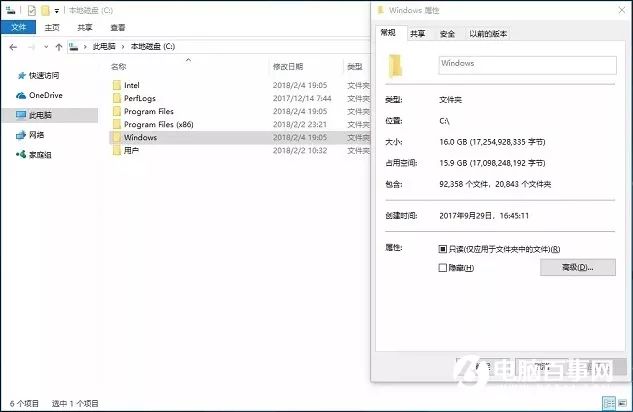Click 此电脑 in the address bar
The height and width of the screenshot is (412, 633).
tap(104, 46)
